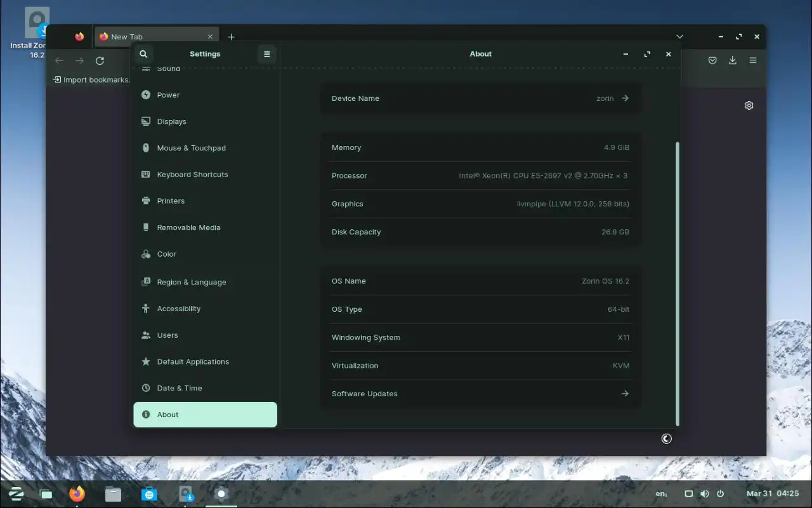The height and width of the screenshot is (508, 812).
Task: Open Firefox Pocket icon
Action: (712, 60)
